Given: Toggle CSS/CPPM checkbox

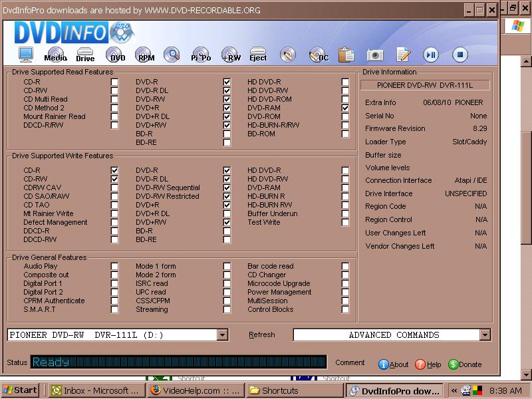Looking at the screenshot, I should point(227,301).
